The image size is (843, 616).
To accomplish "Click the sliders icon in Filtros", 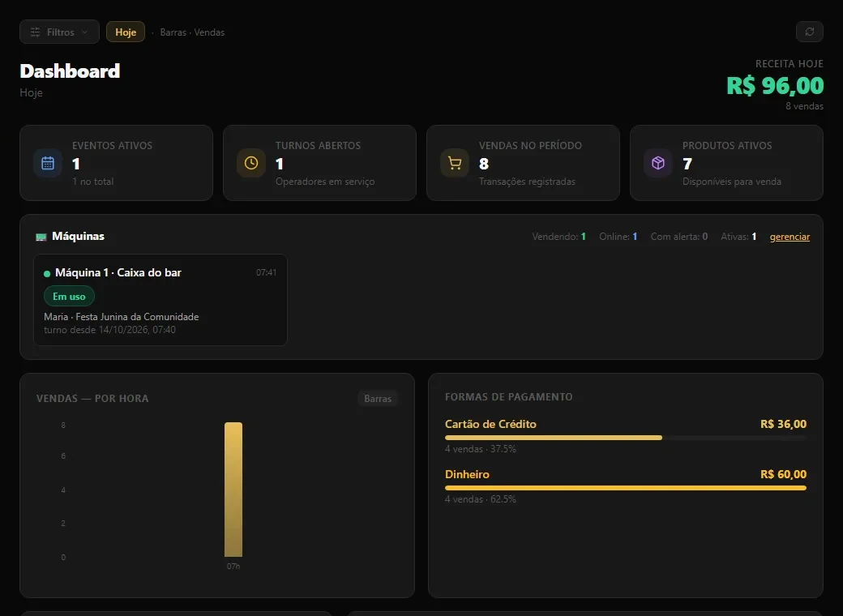I will [x=35, y=32].
